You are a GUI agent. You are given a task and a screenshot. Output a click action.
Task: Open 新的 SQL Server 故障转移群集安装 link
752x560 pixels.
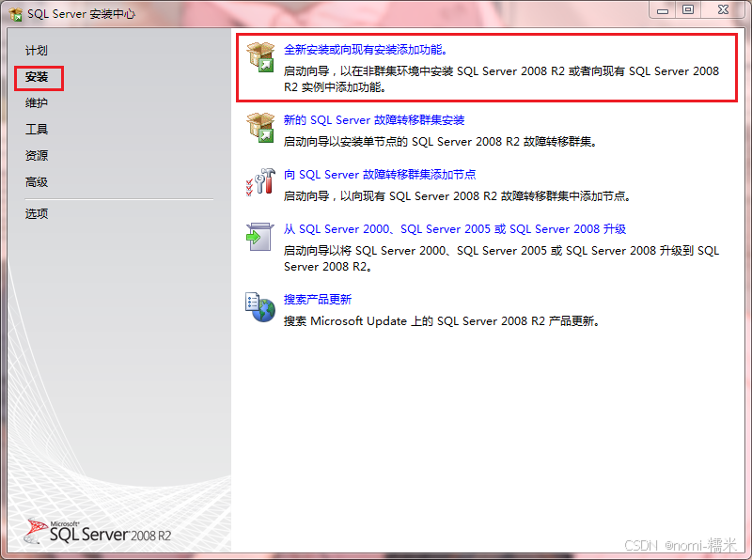[374, 120]
